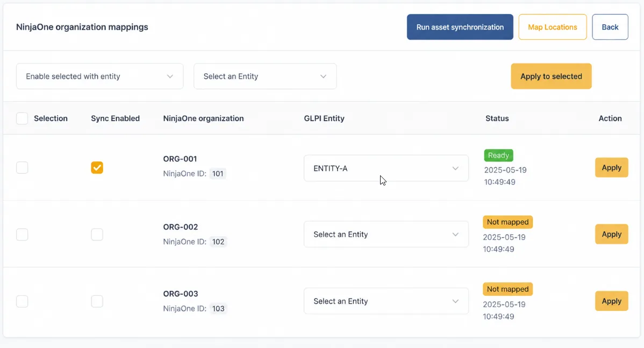Image resolution: width=644 pixels, height=348 pixels.
Task: Go Back from organization mappings
Action: [x=610, y=27]
